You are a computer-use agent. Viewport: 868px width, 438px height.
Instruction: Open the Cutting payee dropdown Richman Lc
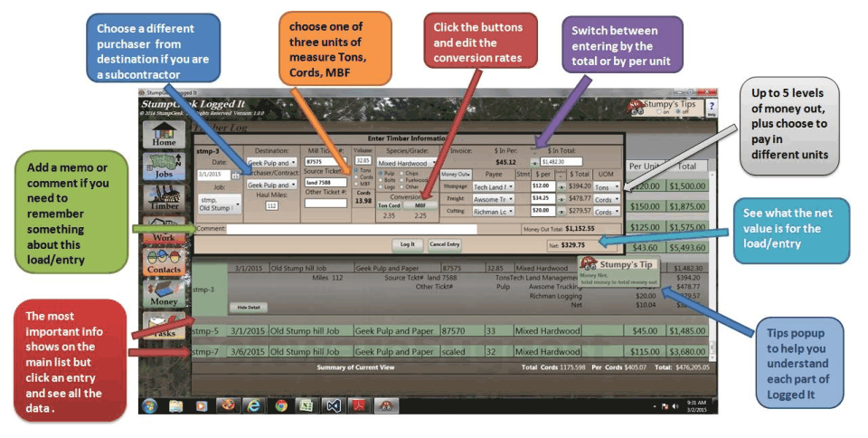pyautogui.click(x=493, y=212)
